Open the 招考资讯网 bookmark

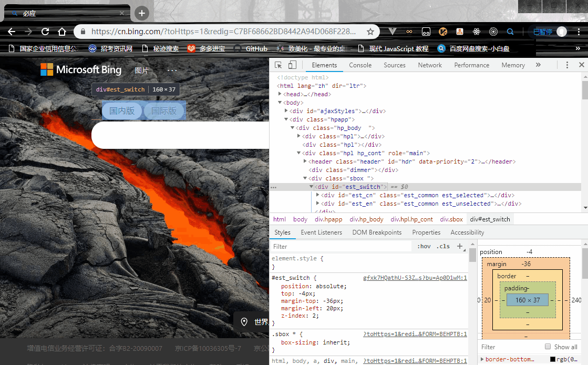[110, 48]
